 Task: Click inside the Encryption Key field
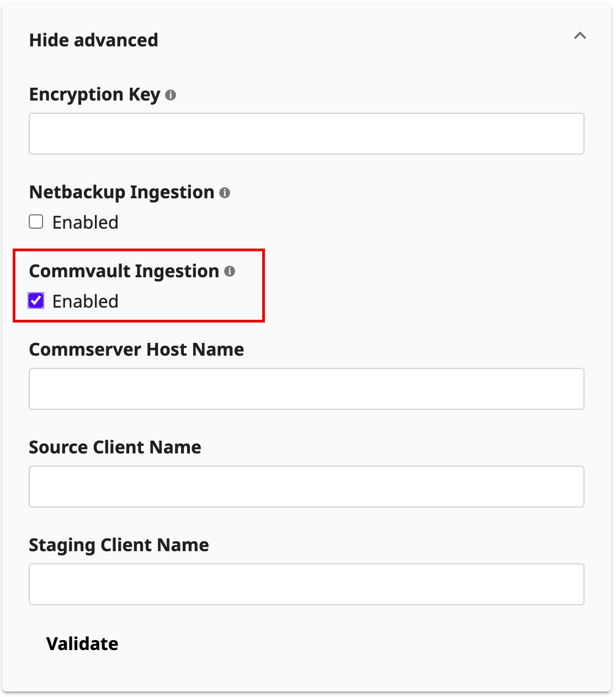click(x=306, y=133)
